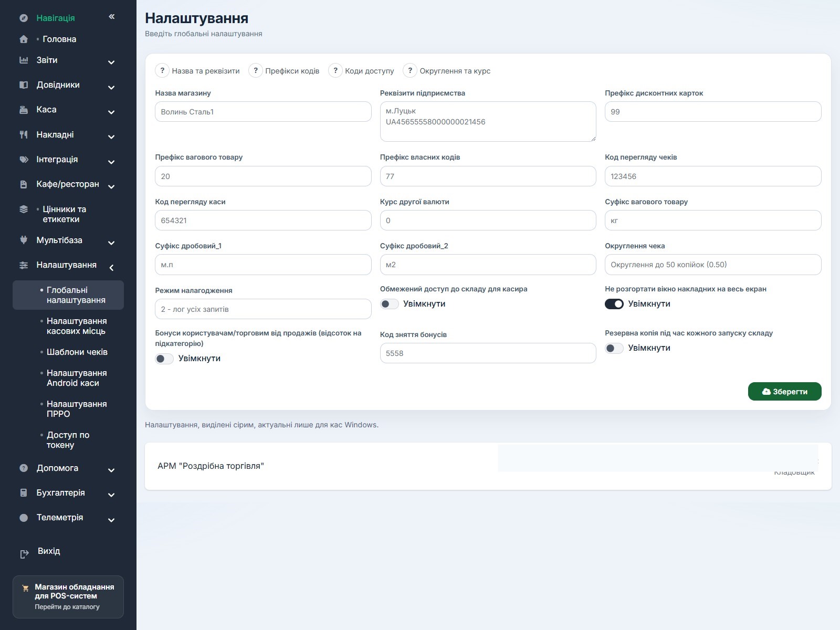Follow the Перейти до каталогу link
Screen dimensions: 840x630
[x=67, y=607]
